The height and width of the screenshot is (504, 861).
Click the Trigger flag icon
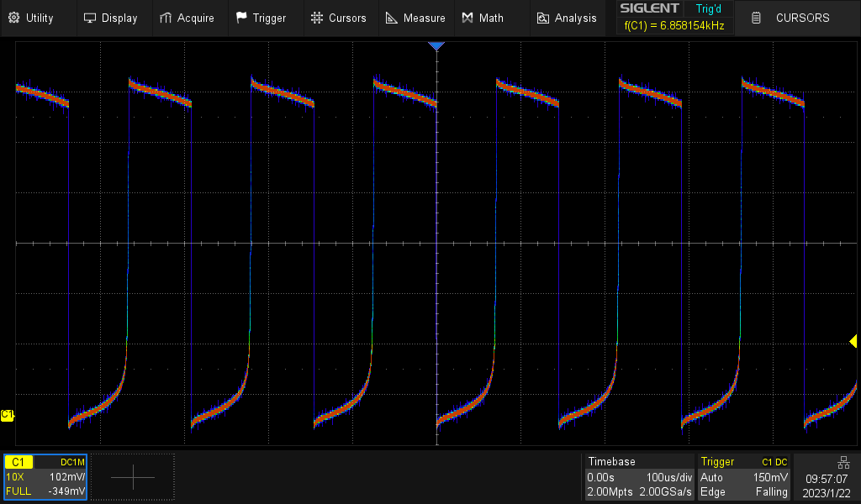point(241,18)
